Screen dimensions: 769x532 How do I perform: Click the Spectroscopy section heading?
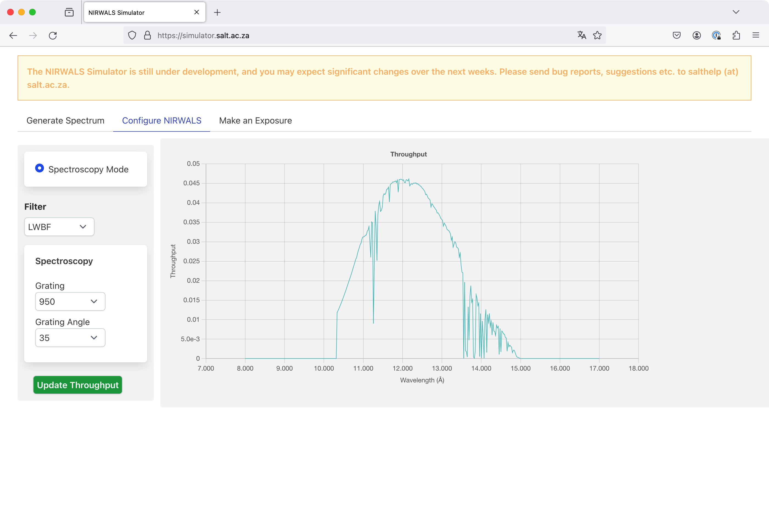tap(64, 261)
